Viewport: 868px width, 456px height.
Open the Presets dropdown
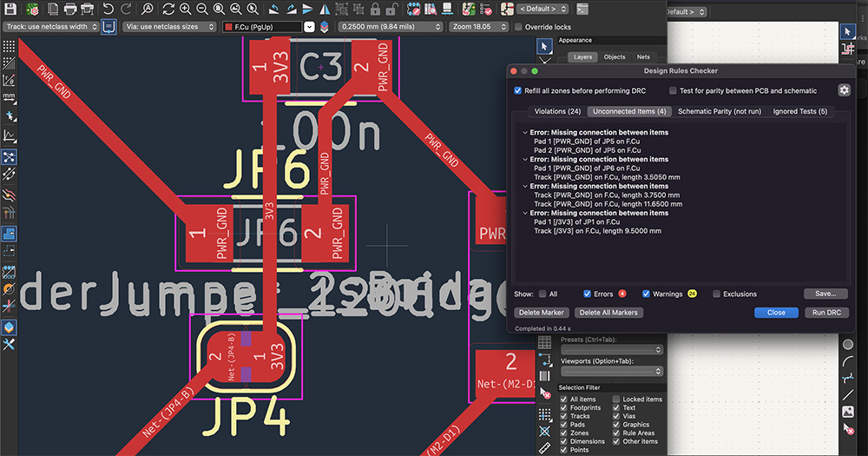coord(611,350)
